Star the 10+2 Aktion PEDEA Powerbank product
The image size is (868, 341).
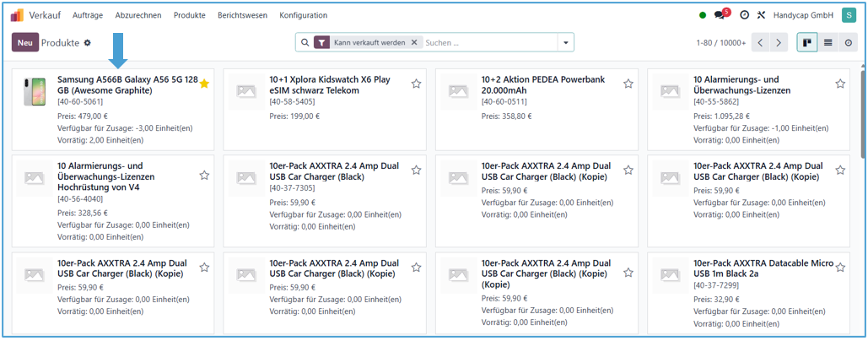pyautogui.click(x=628, y=84)
